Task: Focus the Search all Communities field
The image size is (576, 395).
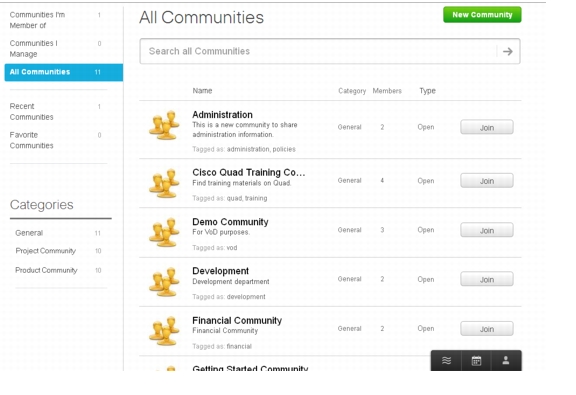Action: click(x=318, y=51)
